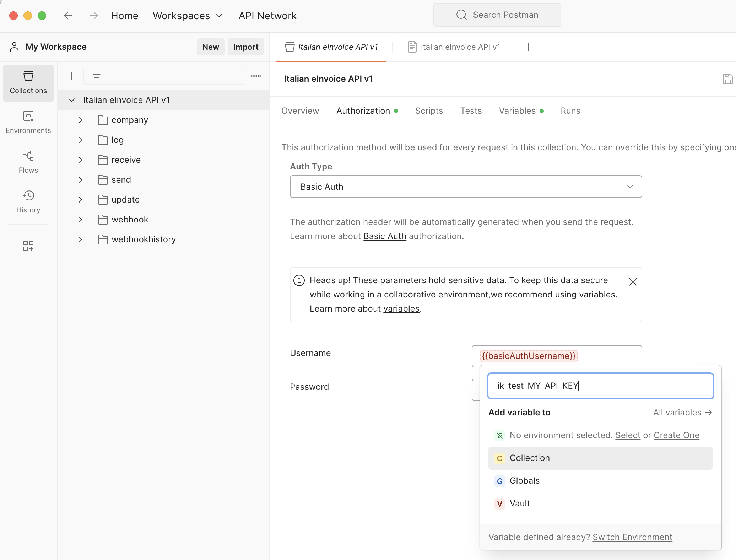
Task: Click the Switch Environment link
Action: (632, 537)
